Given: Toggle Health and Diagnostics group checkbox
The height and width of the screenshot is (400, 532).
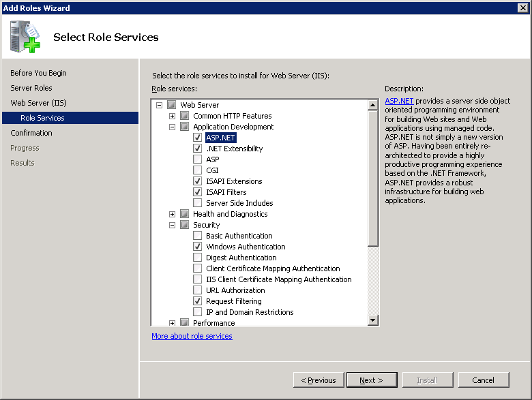Looking at the screenshot, I should point(185,214).
